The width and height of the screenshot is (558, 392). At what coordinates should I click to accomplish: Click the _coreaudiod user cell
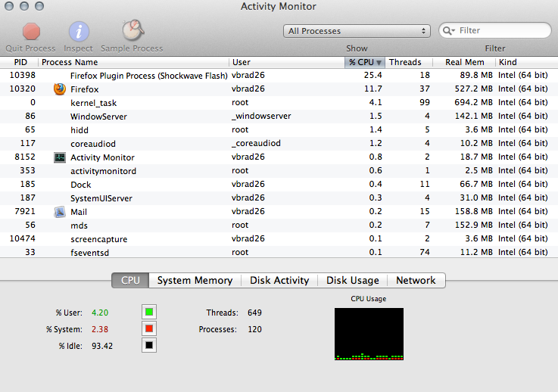256,143
